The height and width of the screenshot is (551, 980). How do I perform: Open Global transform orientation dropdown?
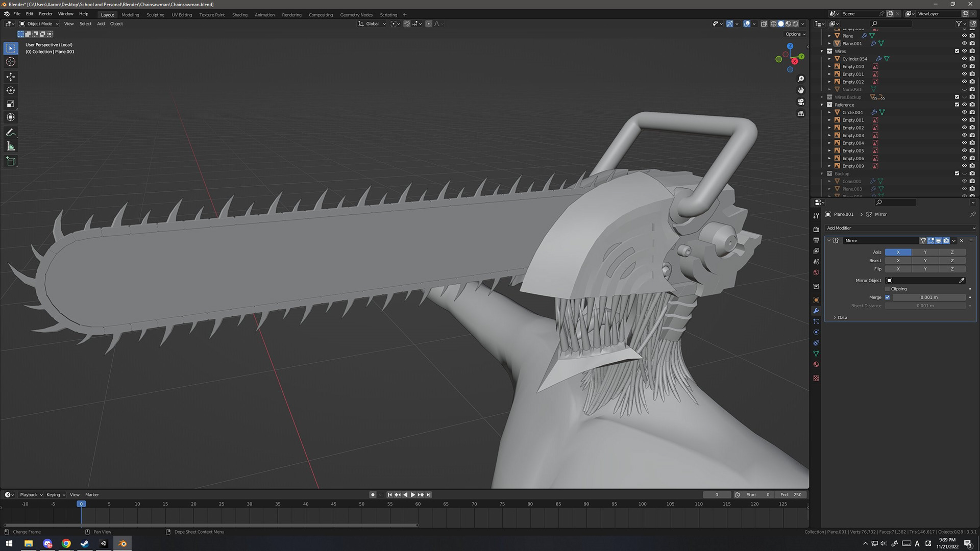[372, 24]
